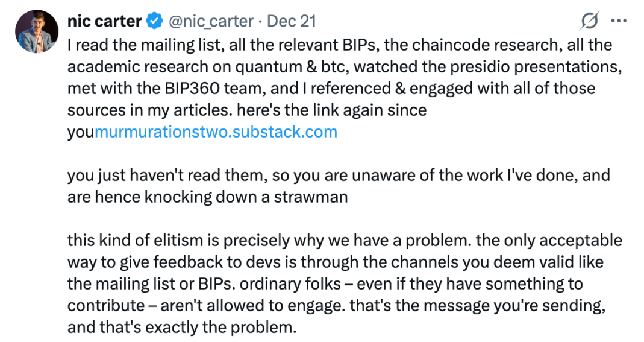Click the "nic carter" display name

click(x=105, y=21)
